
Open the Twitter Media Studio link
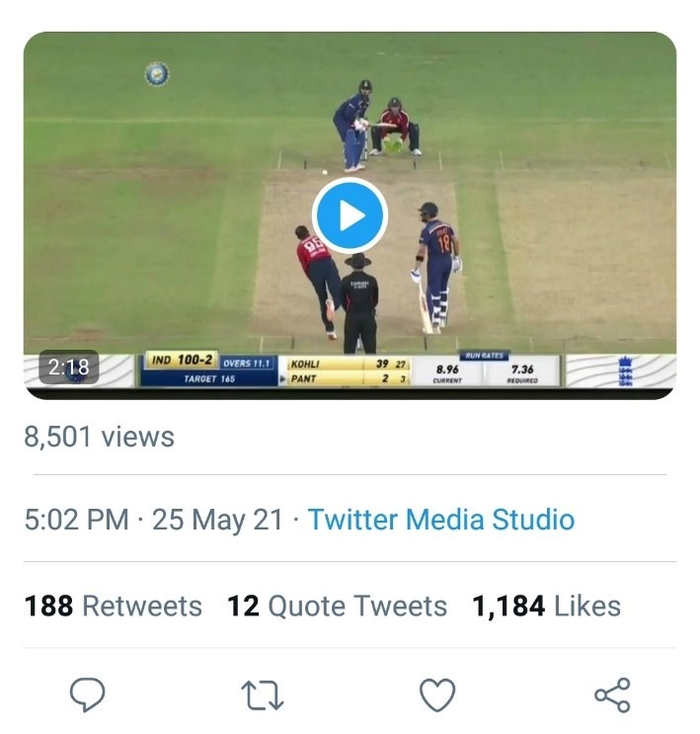coord(441,520)
